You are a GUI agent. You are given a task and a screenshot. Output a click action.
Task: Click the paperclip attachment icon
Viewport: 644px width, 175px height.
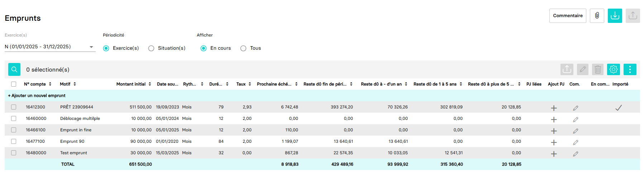point(597,16)
